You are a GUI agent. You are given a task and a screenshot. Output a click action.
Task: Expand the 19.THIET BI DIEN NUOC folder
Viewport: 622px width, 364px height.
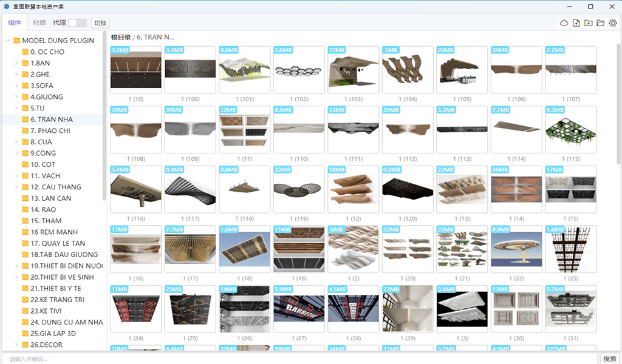pos(16,266)
